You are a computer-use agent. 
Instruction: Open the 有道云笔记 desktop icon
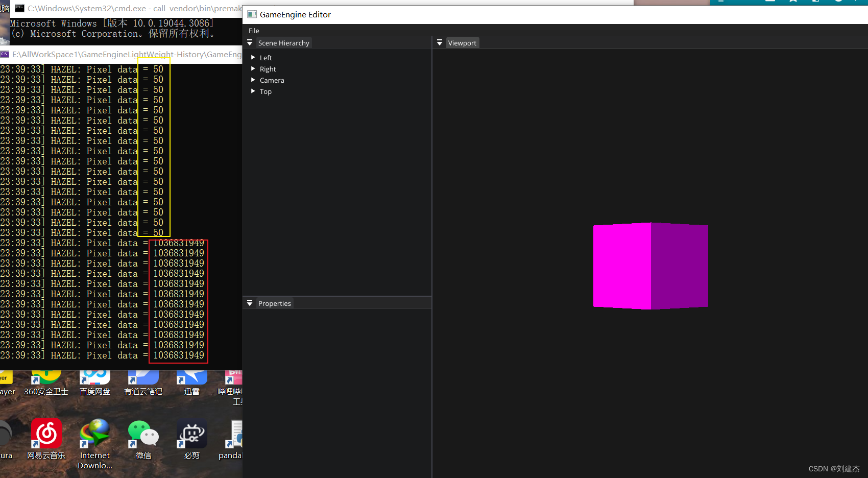coord(143,384)
